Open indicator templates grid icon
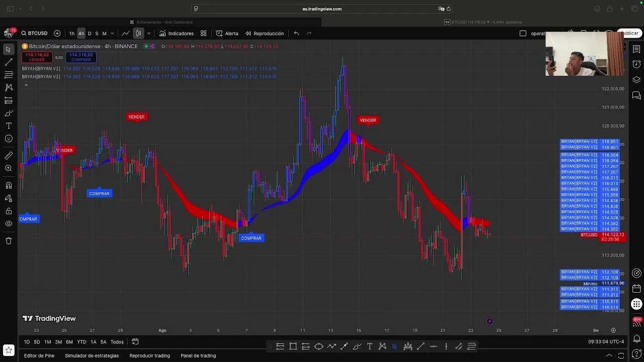 pos(203,33)
